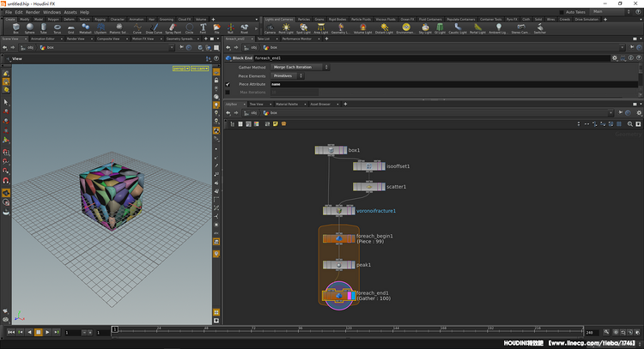Select the Curve shelf tool

pos(137,28)
